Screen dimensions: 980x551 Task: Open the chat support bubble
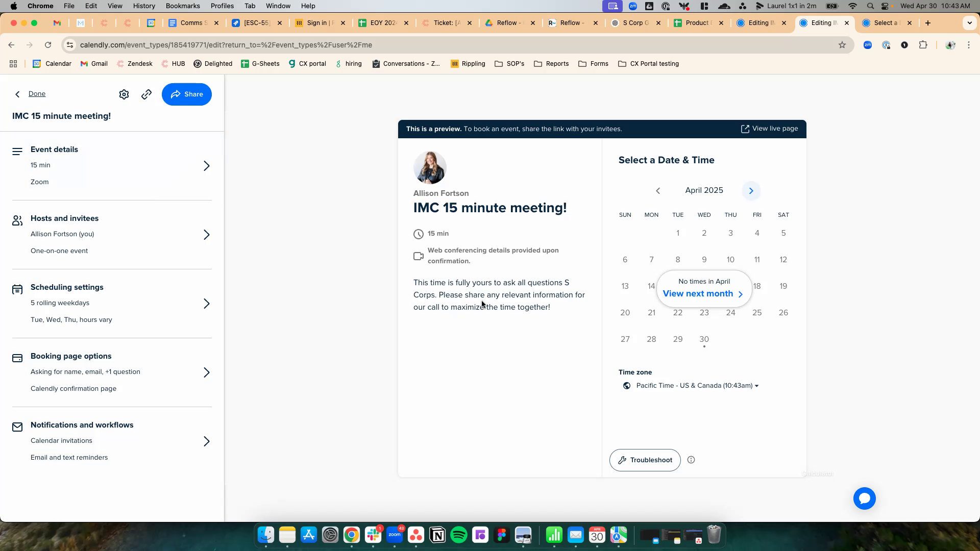tap(864, 498)
